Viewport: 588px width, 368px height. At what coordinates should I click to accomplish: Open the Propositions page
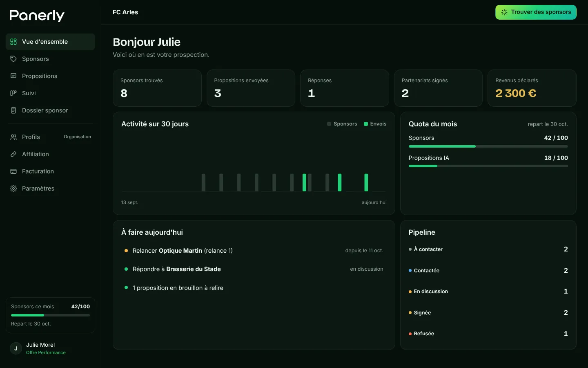(x=50, y=76)
